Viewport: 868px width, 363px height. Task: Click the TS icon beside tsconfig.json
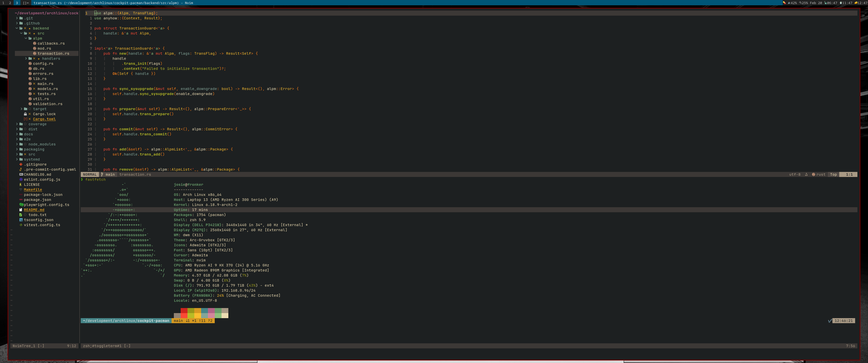tap(21, 220)
